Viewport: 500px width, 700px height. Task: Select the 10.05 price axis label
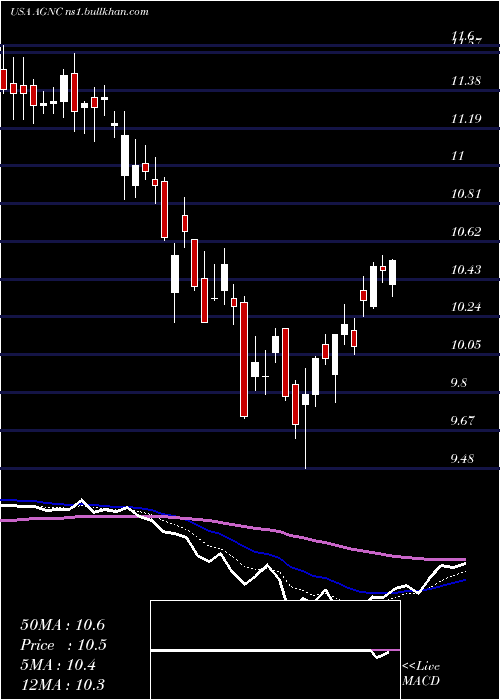tap(466, 345)
